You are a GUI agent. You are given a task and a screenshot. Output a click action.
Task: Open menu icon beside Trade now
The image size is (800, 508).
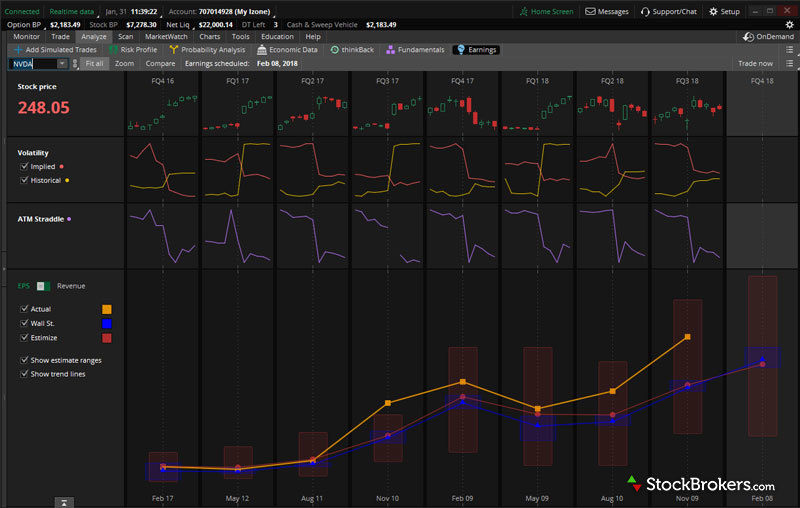coord(789,63)
